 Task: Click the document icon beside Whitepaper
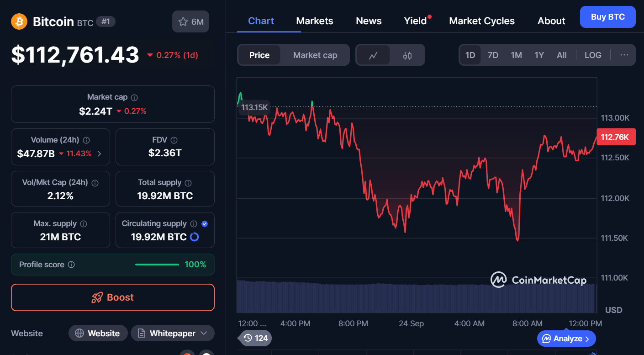click(x=142, y=334)
